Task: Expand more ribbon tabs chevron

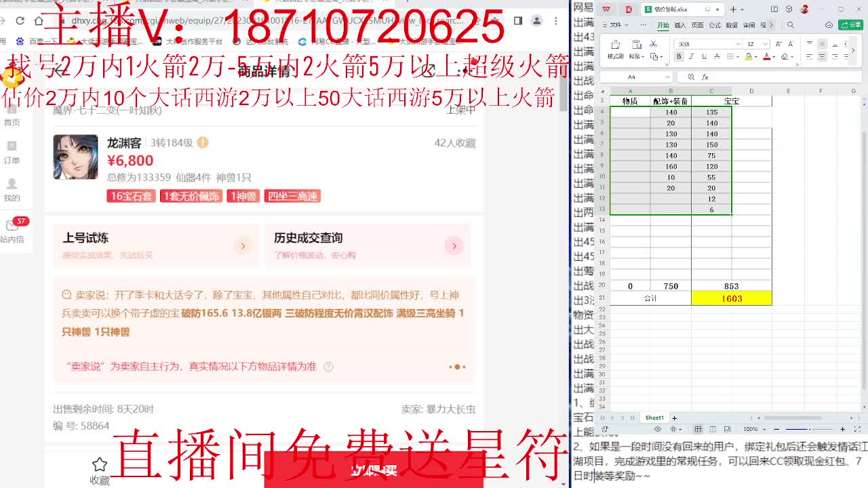Action: pyautogui.click(x=771, y=25)
